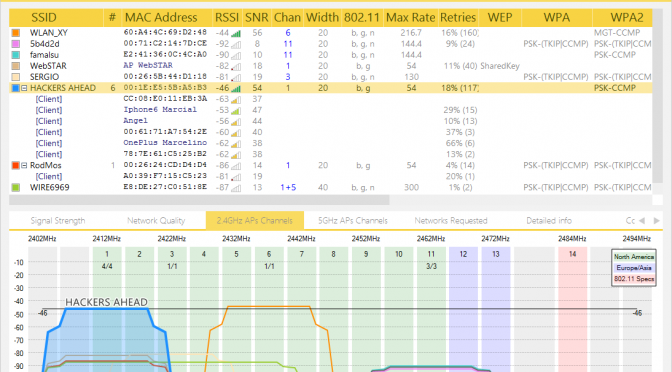Select the Networks Requested tab
672x372 pixels.
(451, 221)
